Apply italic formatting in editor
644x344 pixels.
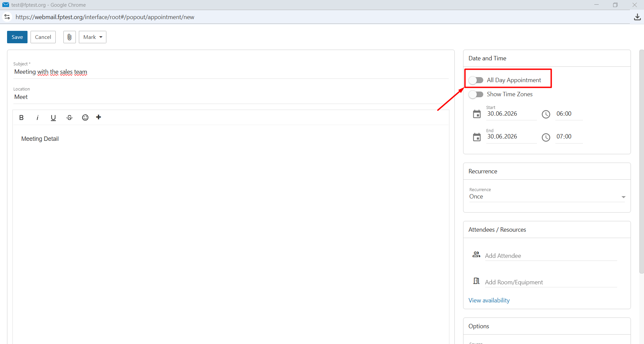click(37, 117)
